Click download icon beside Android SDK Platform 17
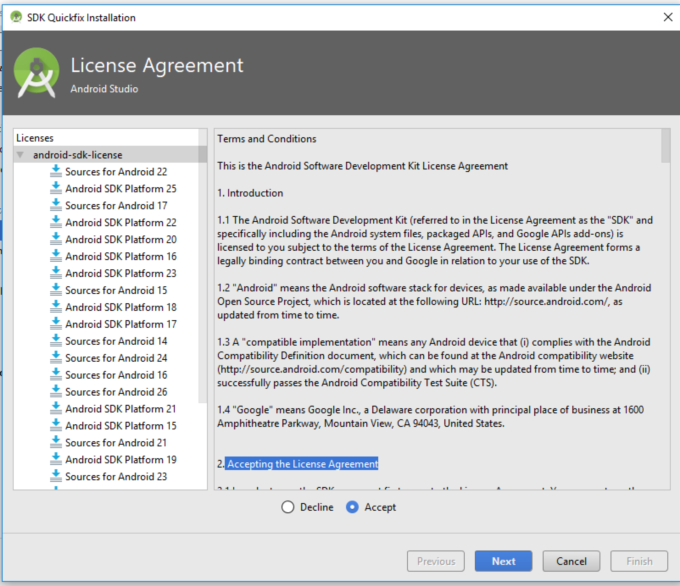680x586 pixels. [x=56, y=323]
